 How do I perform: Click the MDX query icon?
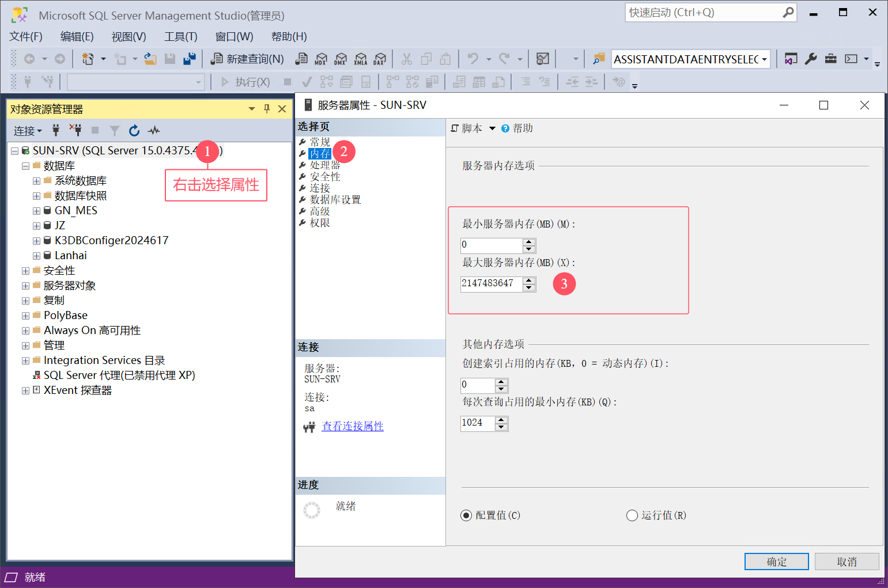pos(321,59)
